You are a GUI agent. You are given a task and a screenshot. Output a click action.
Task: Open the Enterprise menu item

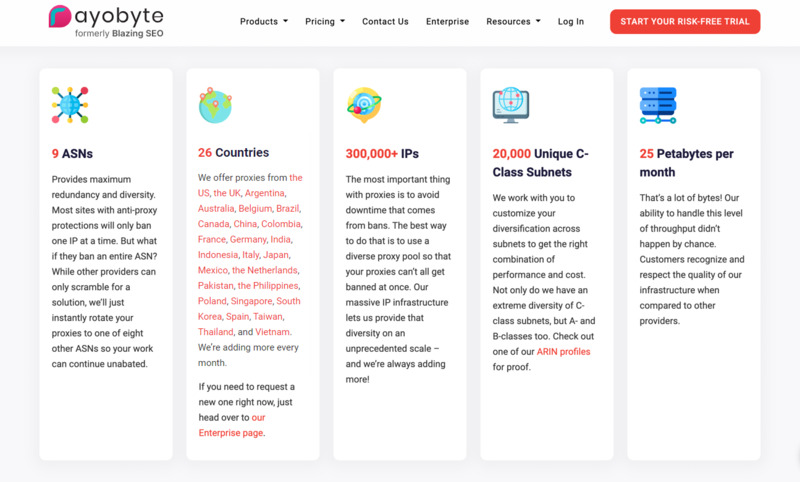point(447,21)
